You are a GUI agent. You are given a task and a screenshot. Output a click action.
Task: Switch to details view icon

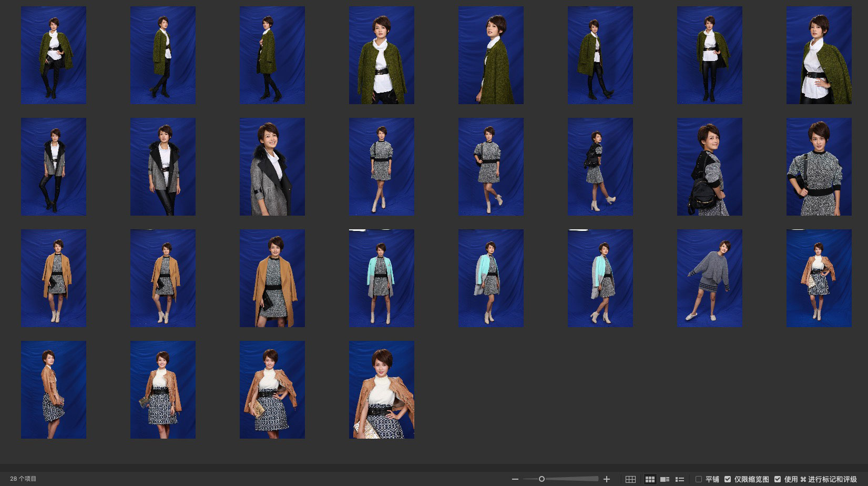[665, 479]
